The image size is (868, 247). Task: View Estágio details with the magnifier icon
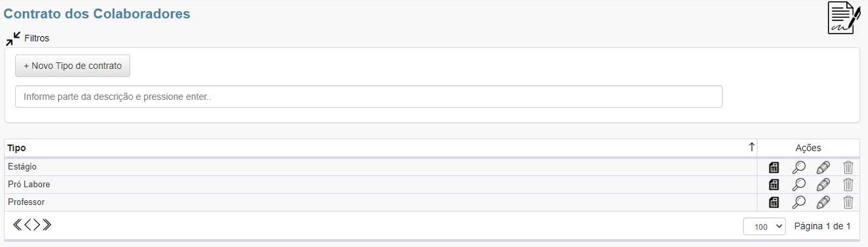pos(799,168)
